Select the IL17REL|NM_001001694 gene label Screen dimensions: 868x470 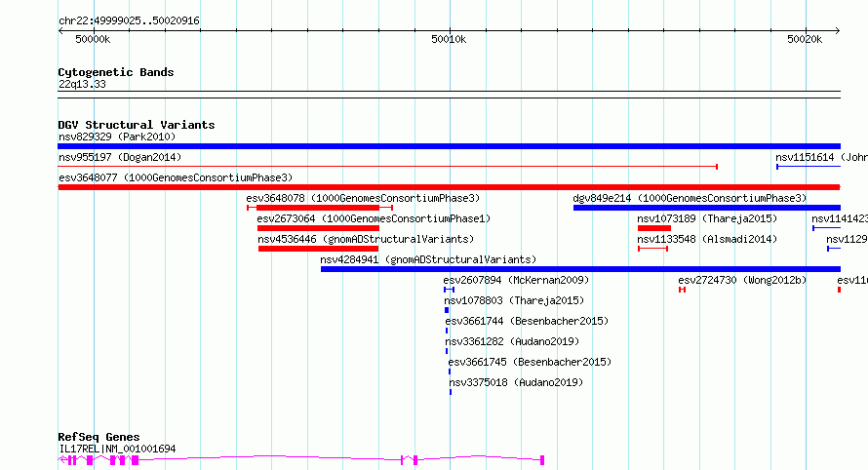(x=117, y=449)
